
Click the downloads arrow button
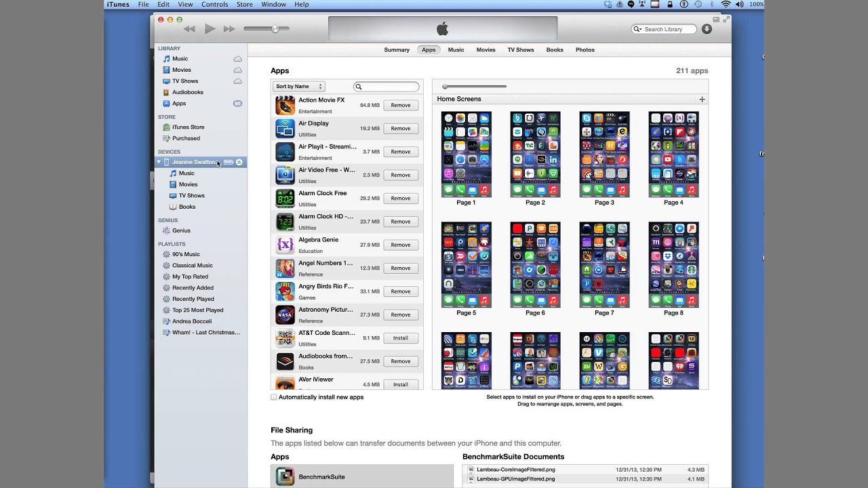(x=707, y=29)
